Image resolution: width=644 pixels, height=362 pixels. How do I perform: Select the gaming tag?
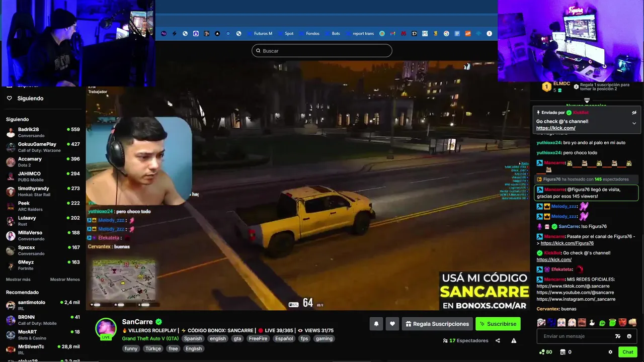point(324,338)
